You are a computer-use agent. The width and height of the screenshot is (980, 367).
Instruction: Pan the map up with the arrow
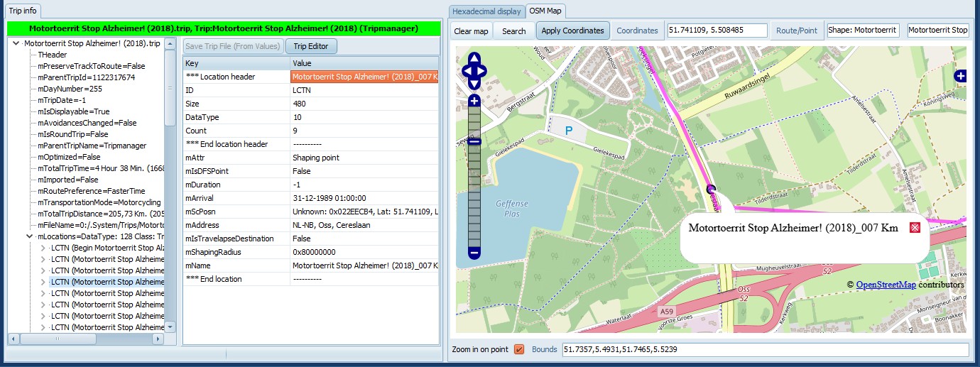pyautogui.click(x=474, y=59)
